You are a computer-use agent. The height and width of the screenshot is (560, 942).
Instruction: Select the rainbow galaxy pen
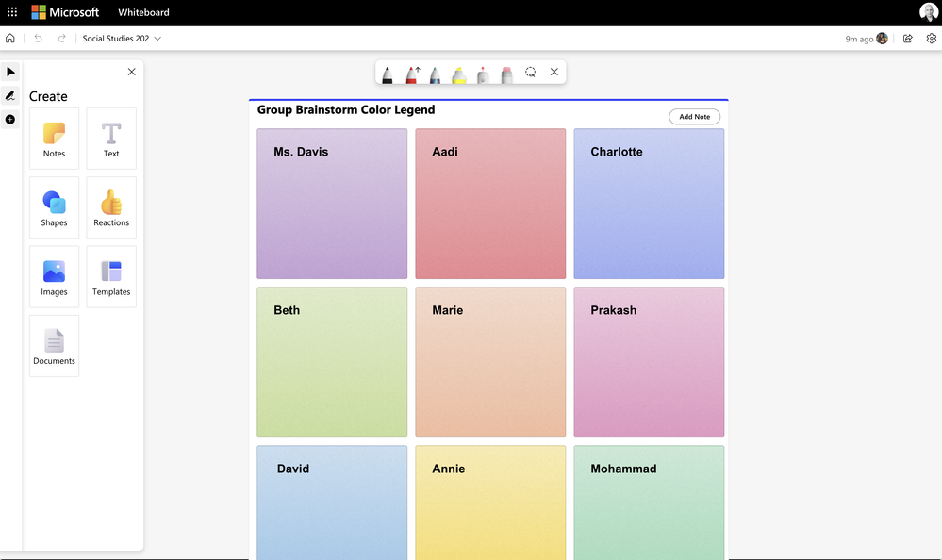coord(435,74)
